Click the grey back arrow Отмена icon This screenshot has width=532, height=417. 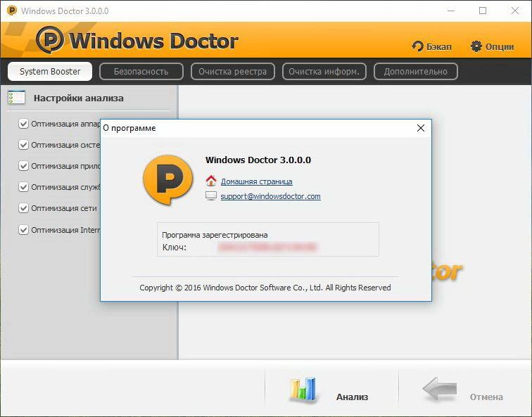tap(440, 389)
